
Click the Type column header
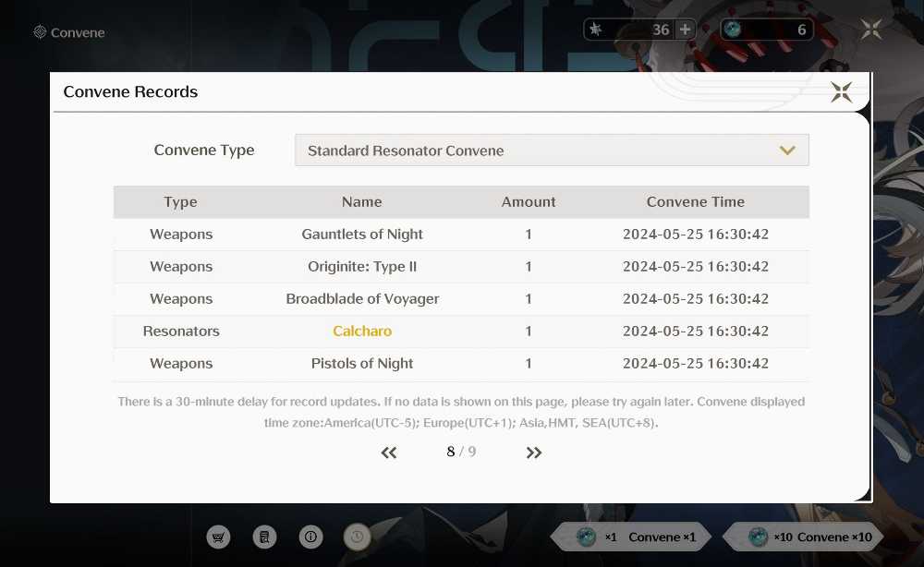tap(180, 202)
